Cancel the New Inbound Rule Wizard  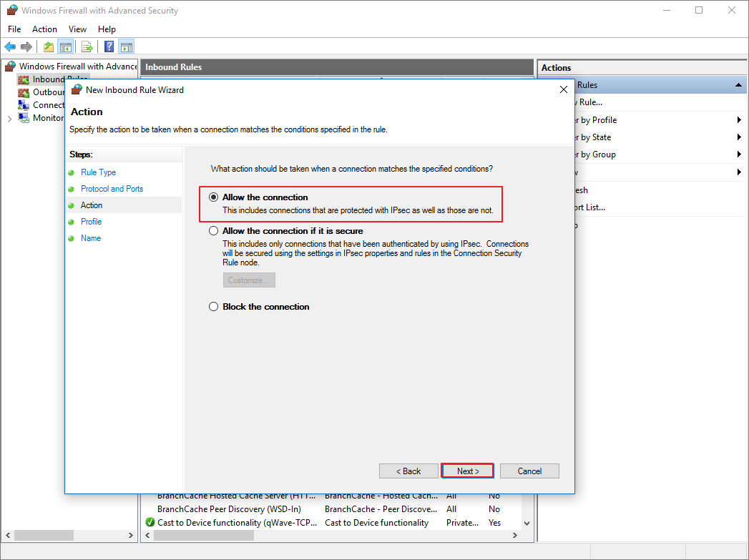click(x=529, y=471)
